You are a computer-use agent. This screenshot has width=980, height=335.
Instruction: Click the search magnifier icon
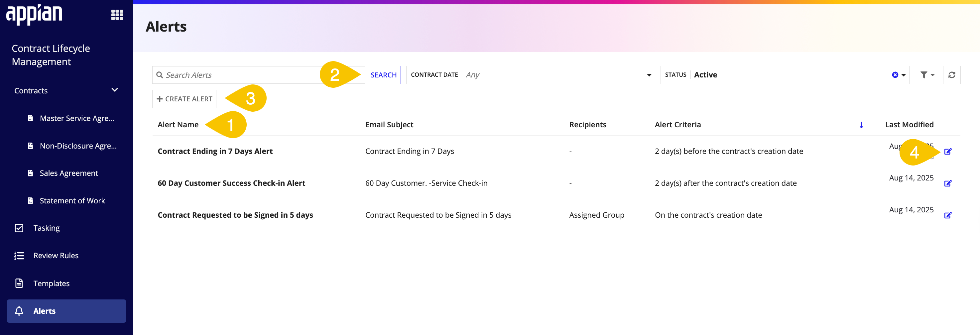click(x=160, y=75)
